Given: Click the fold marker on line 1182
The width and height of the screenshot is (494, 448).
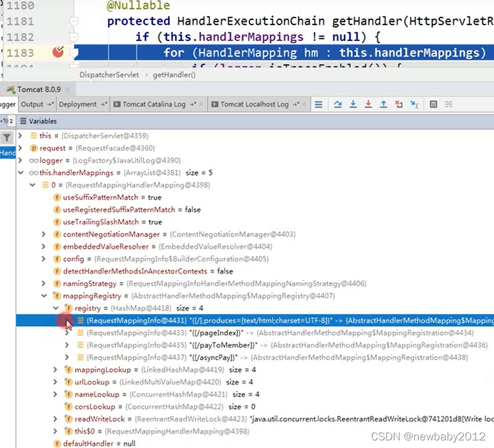Looking at the screenshot, I should click(73, 37).
